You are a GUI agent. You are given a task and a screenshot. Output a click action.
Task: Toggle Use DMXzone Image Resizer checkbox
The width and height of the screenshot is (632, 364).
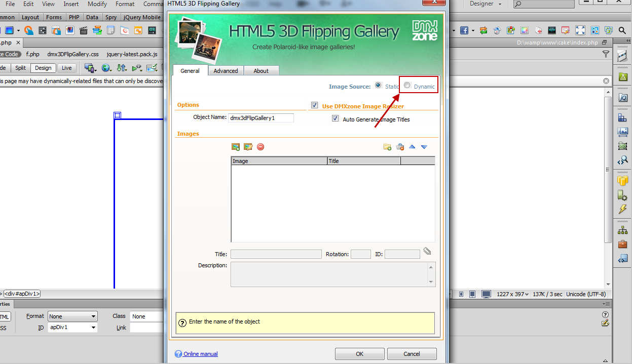click(315, 105)
